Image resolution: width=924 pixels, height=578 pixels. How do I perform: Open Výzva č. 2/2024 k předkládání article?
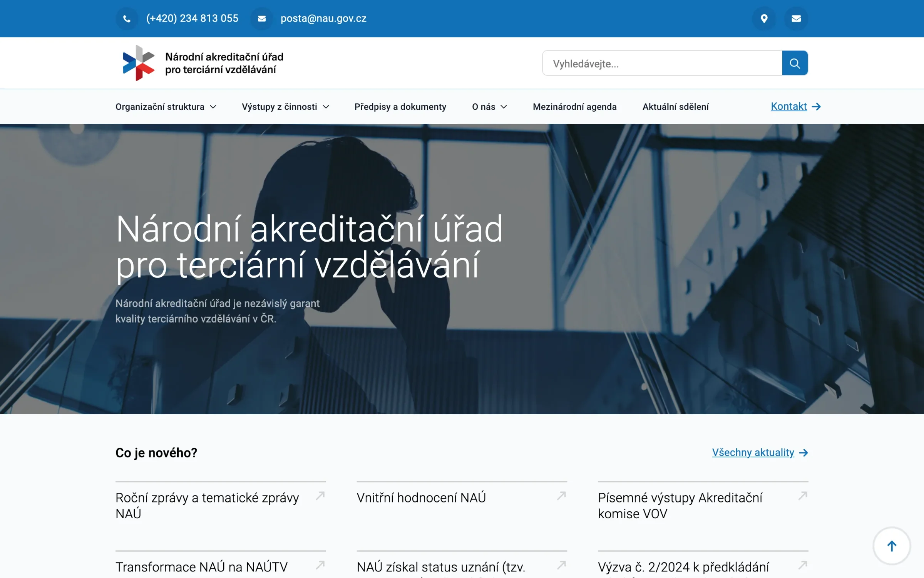pos(683,568)
